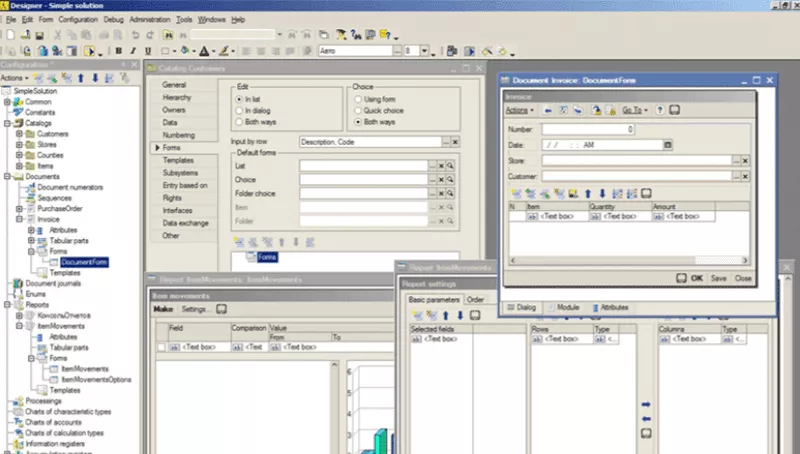800x454 pixels.
Task: Switch to the Order tab in Report settings
Action: (475, 299)
